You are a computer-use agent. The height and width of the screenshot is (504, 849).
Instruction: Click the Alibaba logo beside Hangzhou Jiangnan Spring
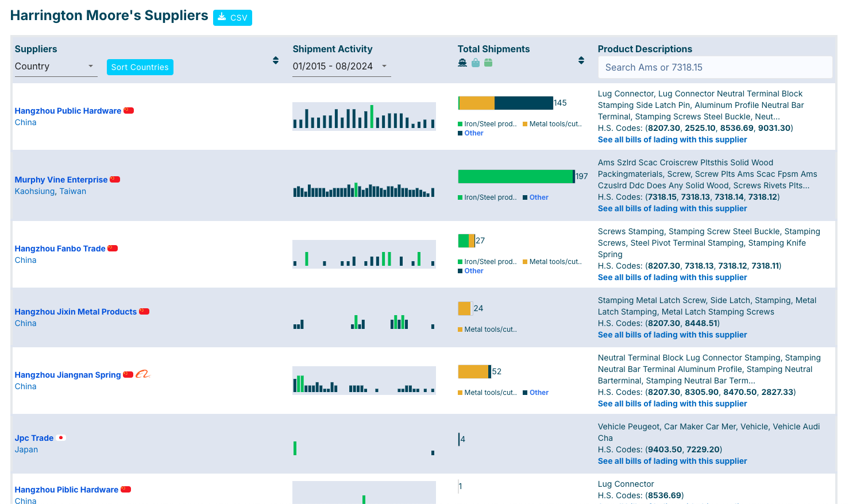(x=142, y=374)
